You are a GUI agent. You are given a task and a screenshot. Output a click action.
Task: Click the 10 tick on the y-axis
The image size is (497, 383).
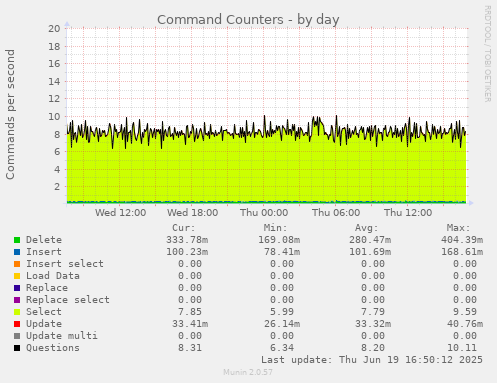(54, 117)
